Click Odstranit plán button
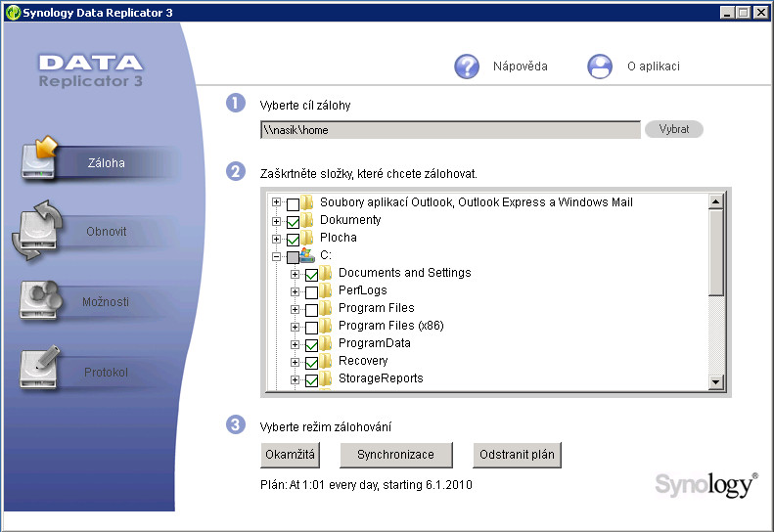The height and width of the screenshot is (532, 774). coord(517,455)
